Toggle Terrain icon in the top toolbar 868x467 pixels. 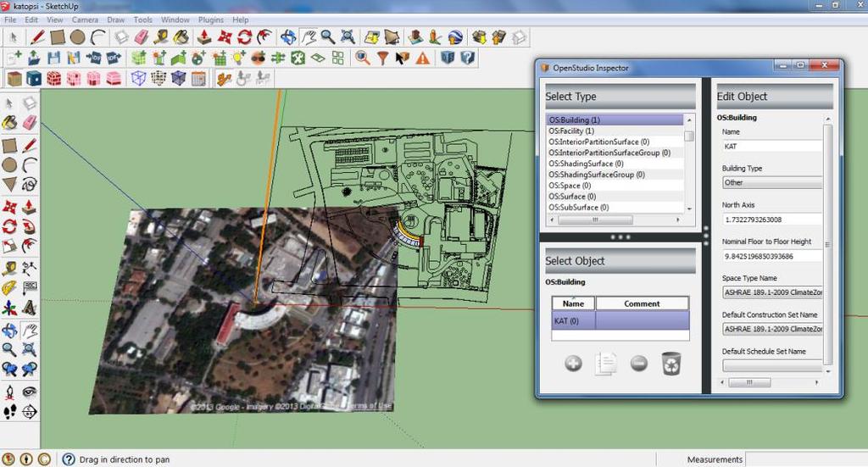coord(392,37)
